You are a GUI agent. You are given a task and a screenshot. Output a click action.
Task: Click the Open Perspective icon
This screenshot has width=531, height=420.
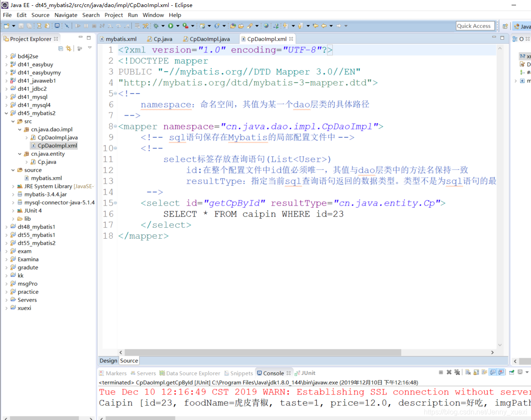pyautogui.click(x=505, y=26)
